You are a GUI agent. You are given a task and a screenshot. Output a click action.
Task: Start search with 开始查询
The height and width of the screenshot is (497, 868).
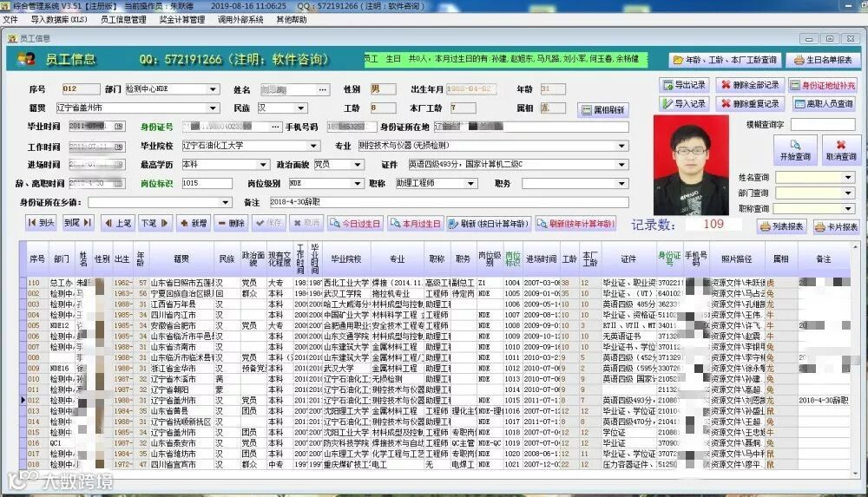[x=795, y=150]
